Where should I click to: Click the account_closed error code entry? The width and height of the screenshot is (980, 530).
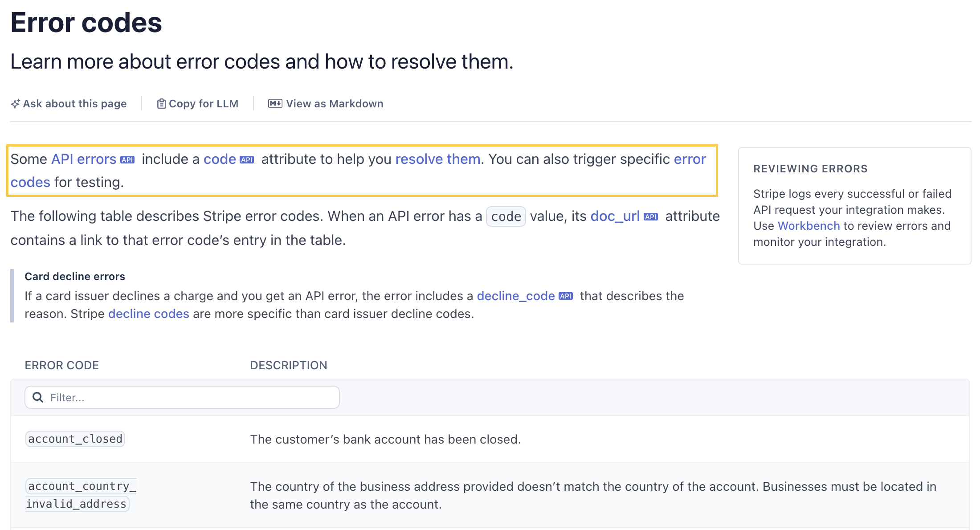pos(75,439)
